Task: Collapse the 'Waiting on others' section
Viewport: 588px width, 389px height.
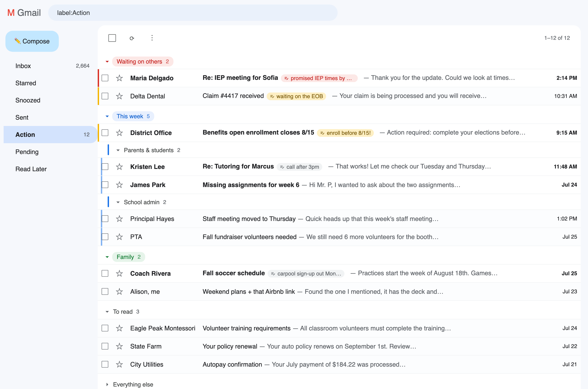Action: 107,62
